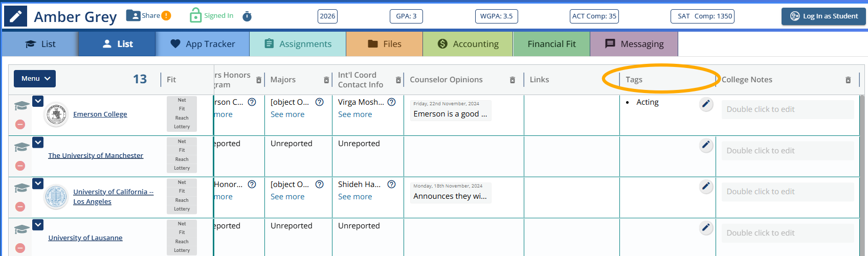Open the Messaging tab
The height and width of the screenshot is (256, 868).
[x=634, y=44]
